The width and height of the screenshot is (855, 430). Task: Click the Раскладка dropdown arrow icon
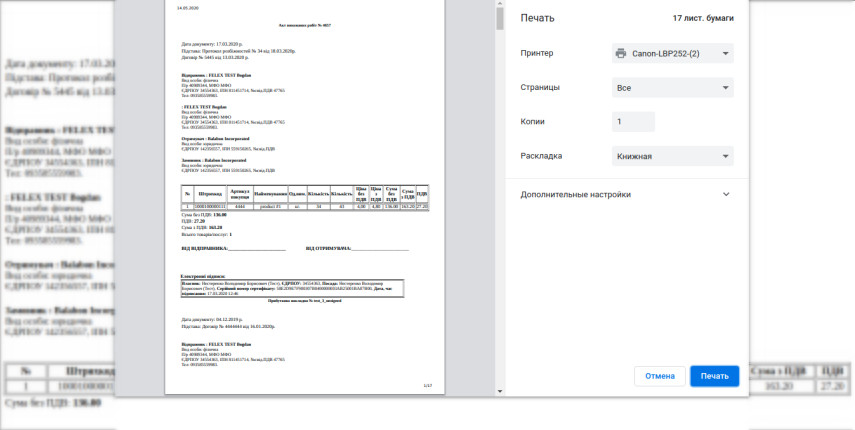pyautogui.click(x=725, y=156)
